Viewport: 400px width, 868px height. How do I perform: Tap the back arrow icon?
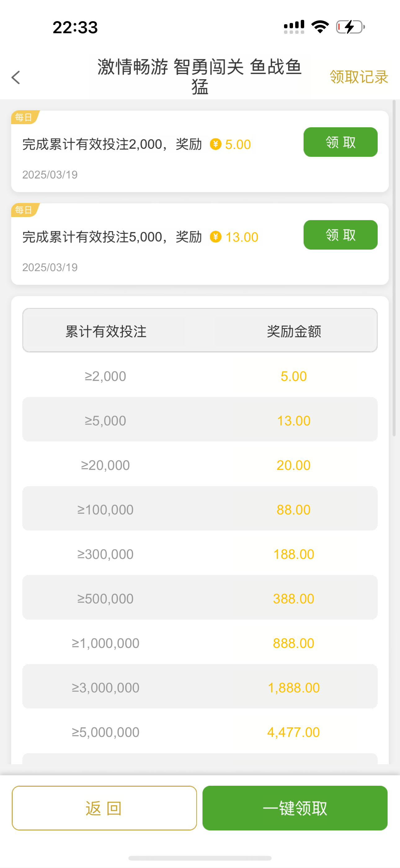coord(16,78)
